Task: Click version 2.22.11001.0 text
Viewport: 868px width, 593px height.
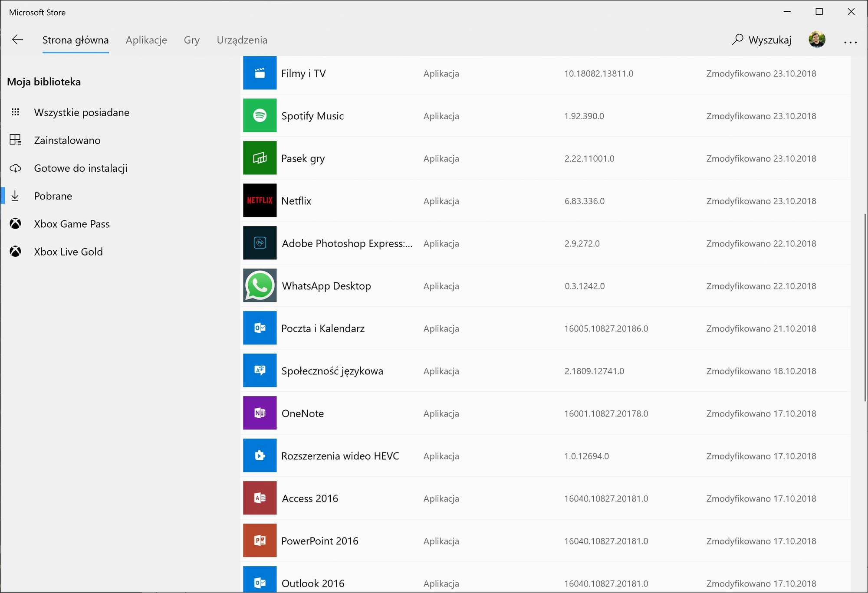Action: point(589,158)
